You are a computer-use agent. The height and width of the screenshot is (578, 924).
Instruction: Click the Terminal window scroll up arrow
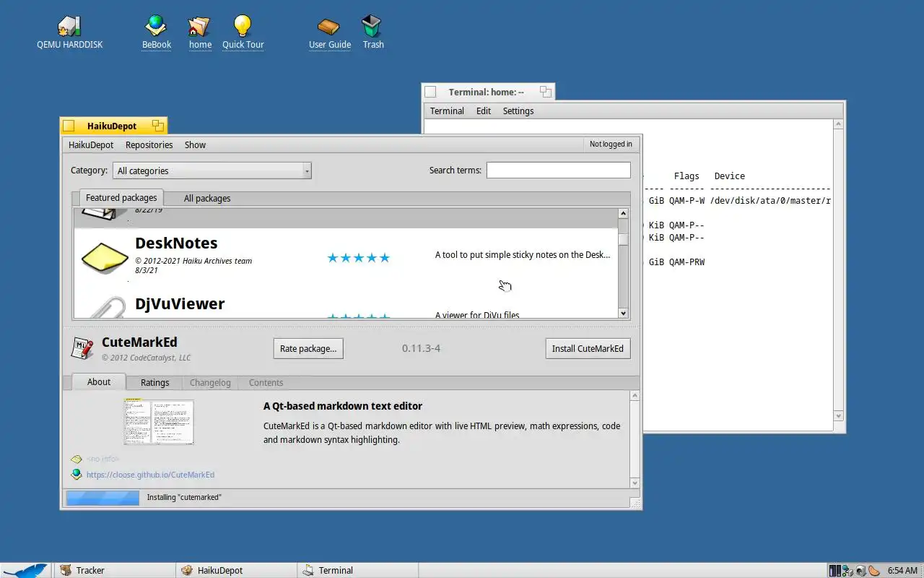pos(838,124)
